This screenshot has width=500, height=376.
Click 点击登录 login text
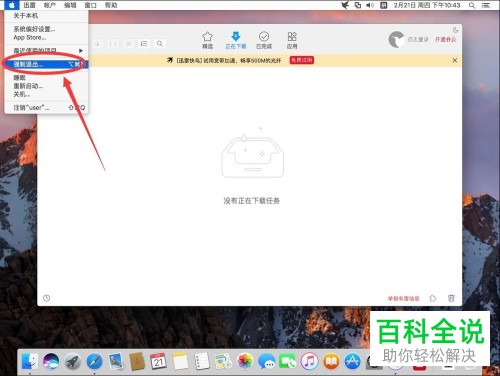point(418,39)
